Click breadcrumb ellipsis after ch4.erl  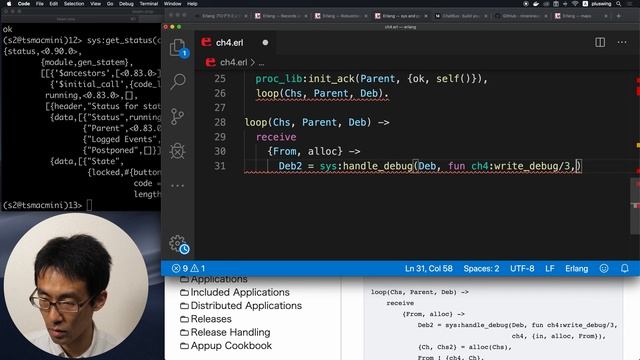coord(261,62)
